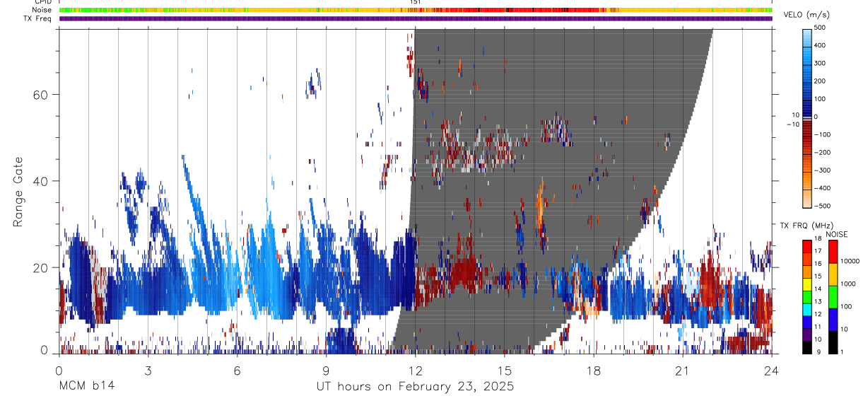Click the purple TX Freq strip above the plot

pos(416,18)
